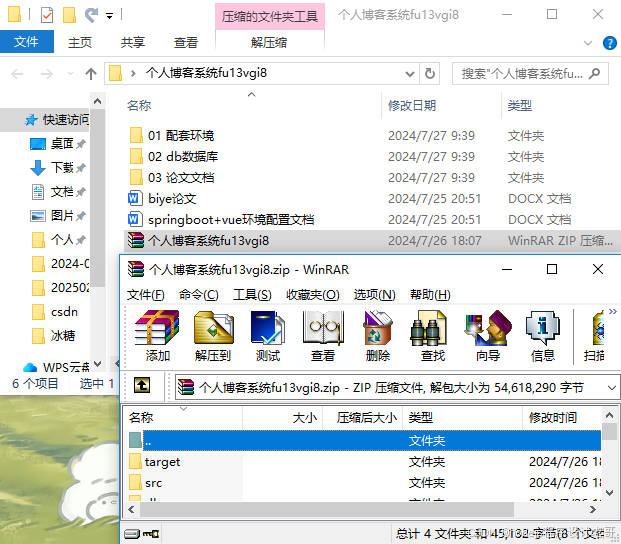Click WinRAR horizontal scrollbar right arrow

pos(593,509)
